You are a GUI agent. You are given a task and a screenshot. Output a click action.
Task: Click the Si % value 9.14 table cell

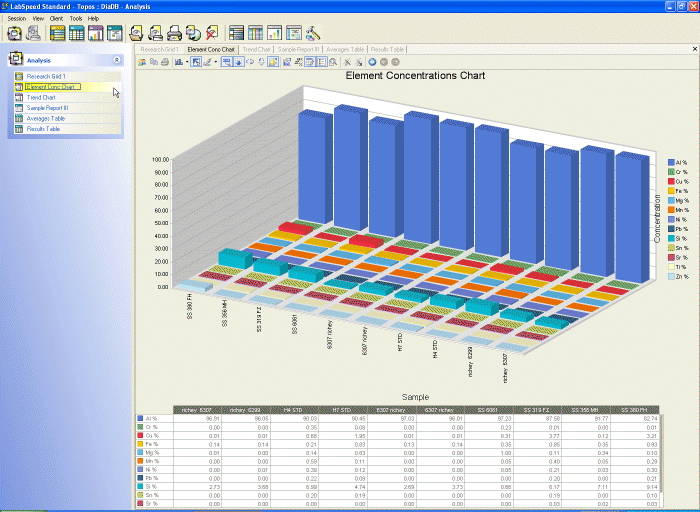point(635,487)
